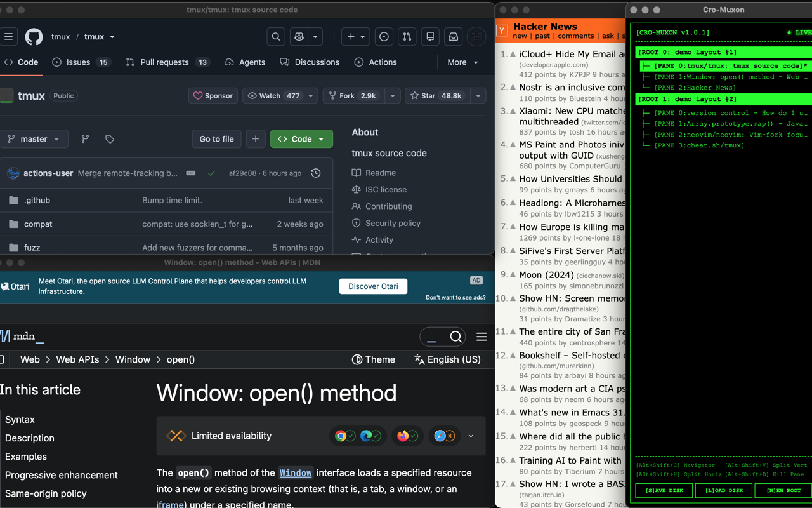This screenshot has height=508, width=812.
Task: Switch MDN Theme selector
Action: click(x=374, y=359)
